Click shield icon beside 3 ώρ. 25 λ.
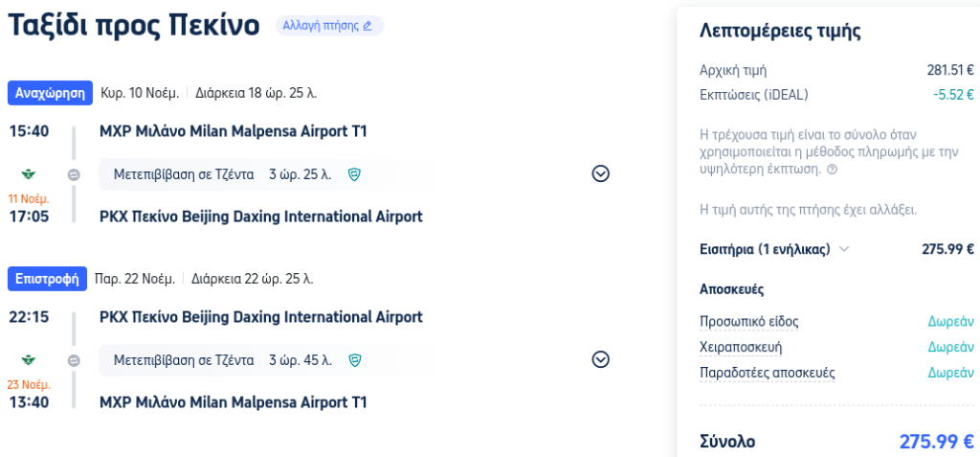This screenshot has height=457, width=980. click(x=355, y=174)
